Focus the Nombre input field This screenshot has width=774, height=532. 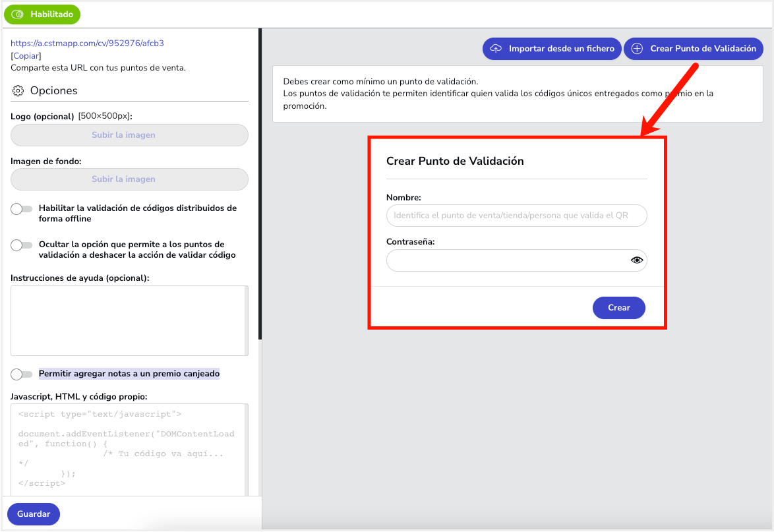click(516, 216)
